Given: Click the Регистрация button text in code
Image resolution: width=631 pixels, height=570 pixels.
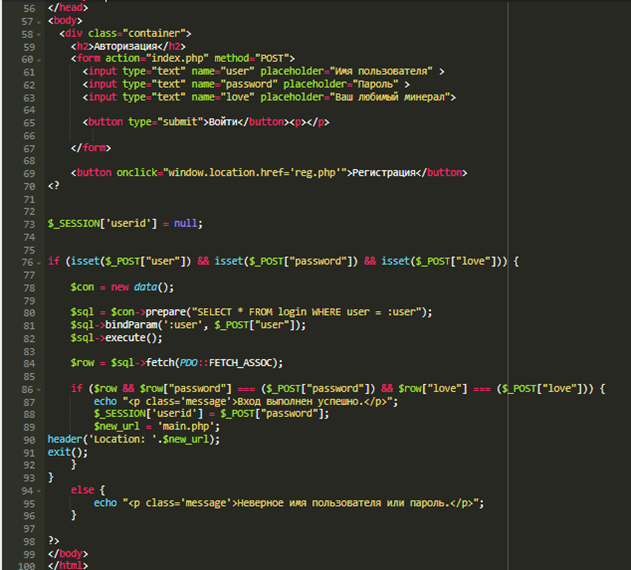Looking at the screenshot, I should coord(384,173).
